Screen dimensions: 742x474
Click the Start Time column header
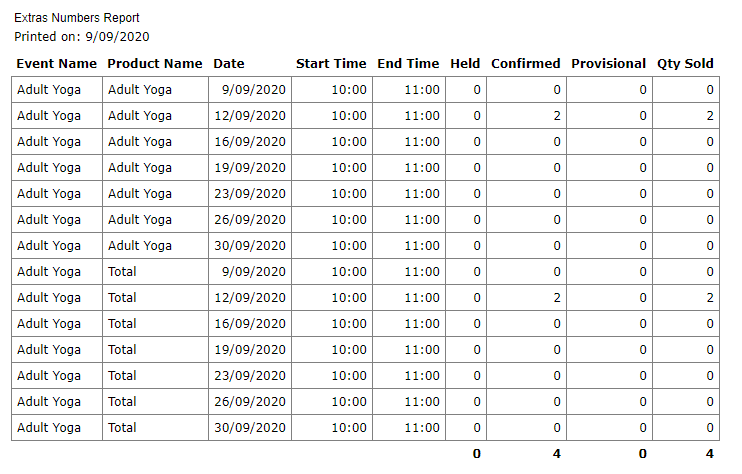click(331, 63)
